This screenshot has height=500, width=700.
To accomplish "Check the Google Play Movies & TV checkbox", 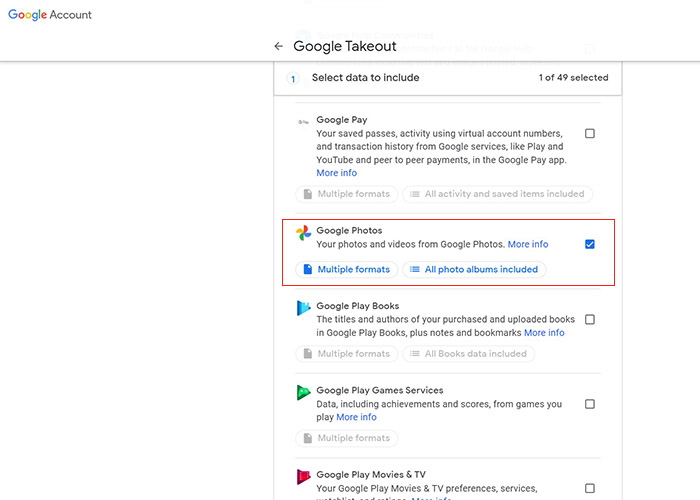I will tap(590, 488).
